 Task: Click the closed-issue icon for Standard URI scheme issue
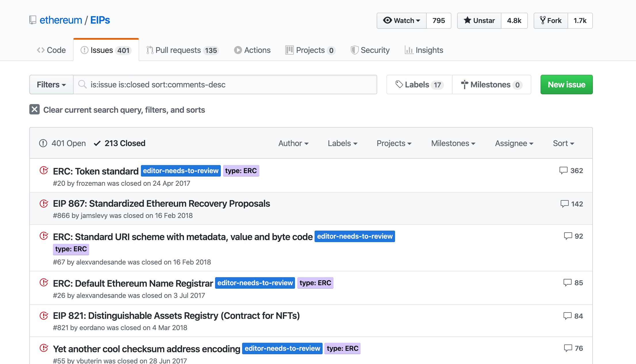pyautogui.click(x=44, y=236)
